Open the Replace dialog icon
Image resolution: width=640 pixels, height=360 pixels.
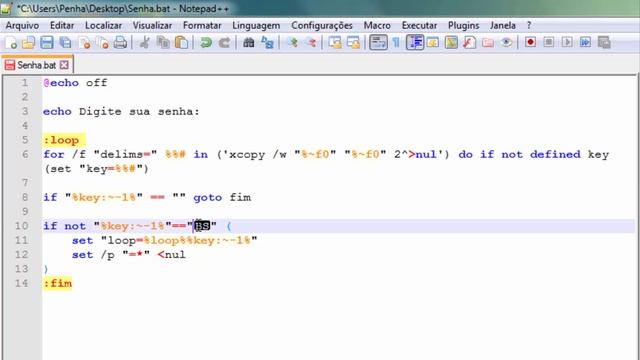(267, 42)
